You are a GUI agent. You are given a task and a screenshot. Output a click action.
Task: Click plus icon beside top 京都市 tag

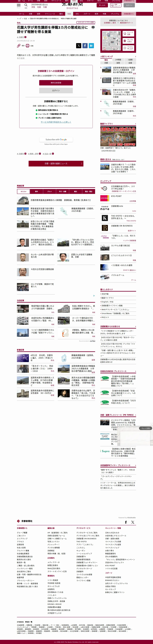[25, 37]
